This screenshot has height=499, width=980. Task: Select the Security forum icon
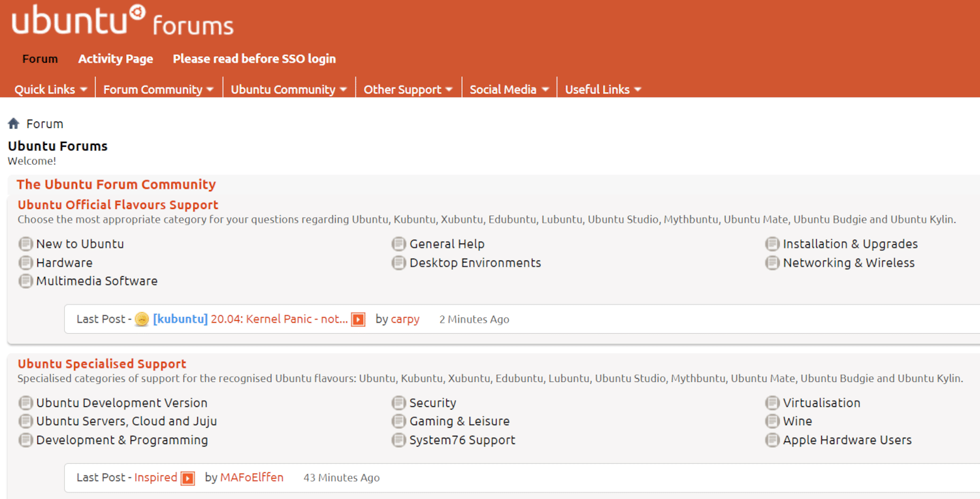(399, 403)
